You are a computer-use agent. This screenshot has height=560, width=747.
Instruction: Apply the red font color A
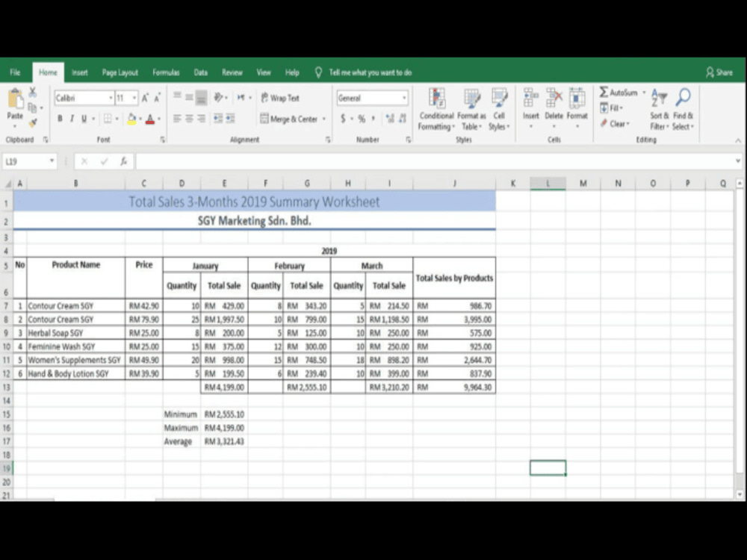(150, 119)
